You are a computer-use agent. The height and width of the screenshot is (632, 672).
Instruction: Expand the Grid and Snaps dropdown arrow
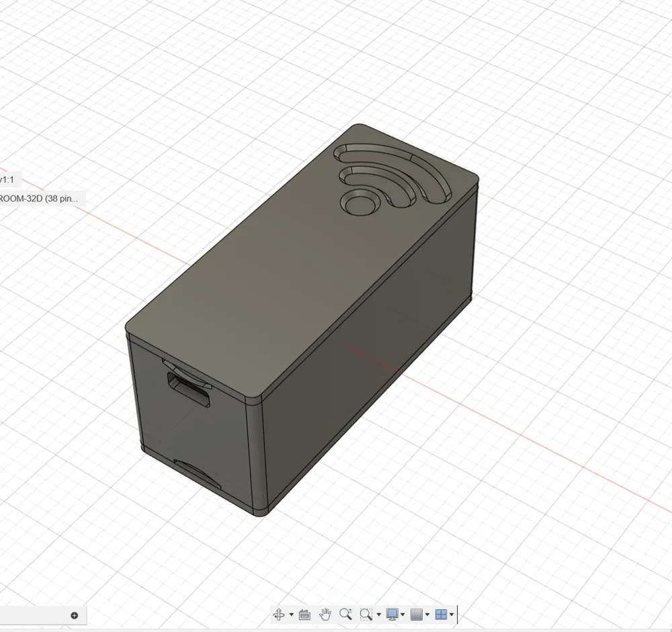(x=427, y=615)
